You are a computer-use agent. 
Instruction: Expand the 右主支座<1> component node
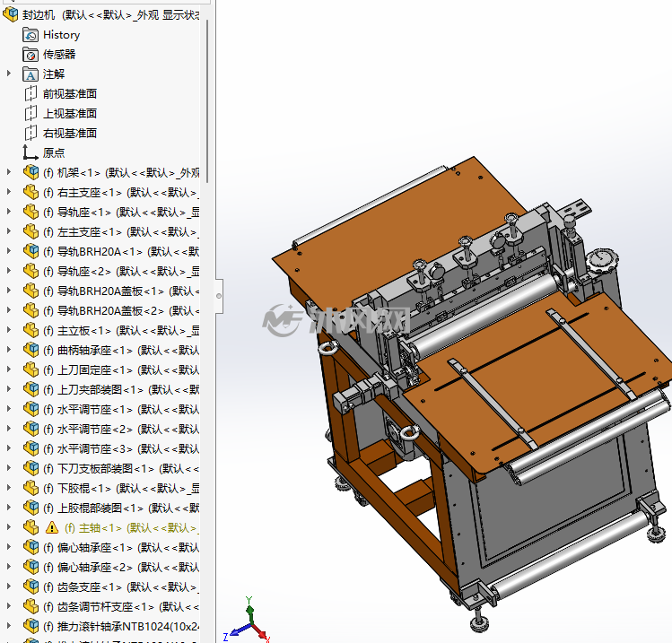point(9,192)
